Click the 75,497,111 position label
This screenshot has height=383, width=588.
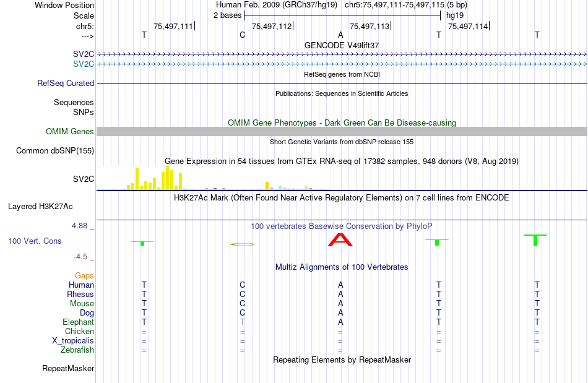(173, 26)
